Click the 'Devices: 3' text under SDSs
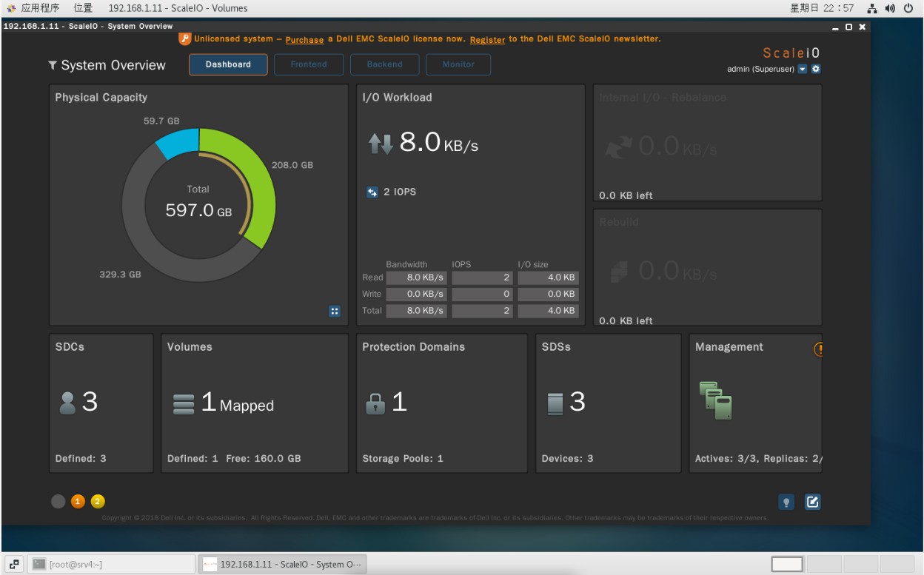Screen dimensions: 924x575 (x=567, y=459)
